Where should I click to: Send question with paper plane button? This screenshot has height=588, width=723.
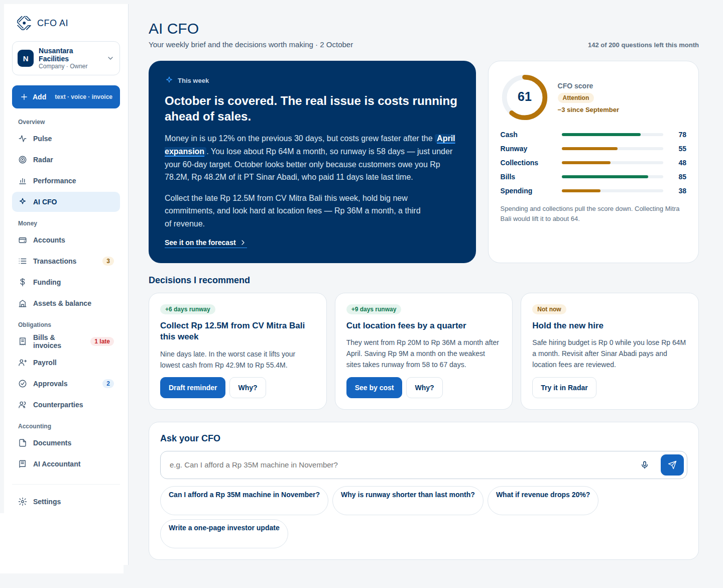click(672, 465)
